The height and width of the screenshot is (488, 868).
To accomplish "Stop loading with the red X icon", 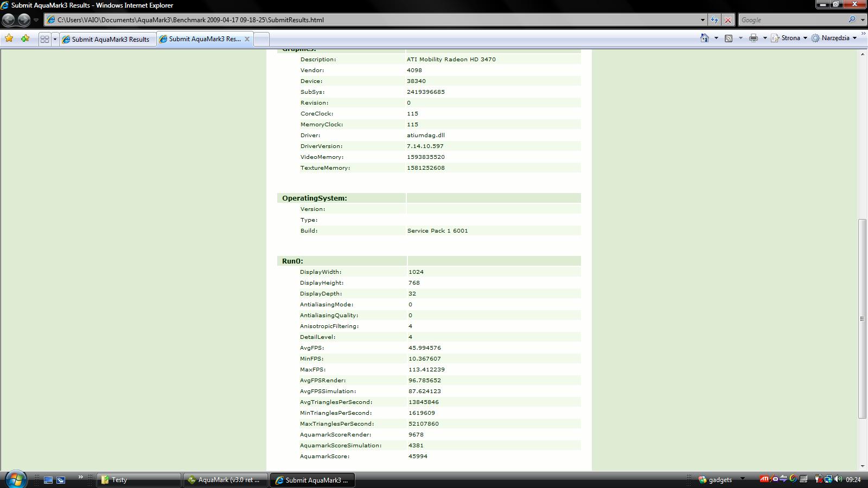I will click(728, 20).
